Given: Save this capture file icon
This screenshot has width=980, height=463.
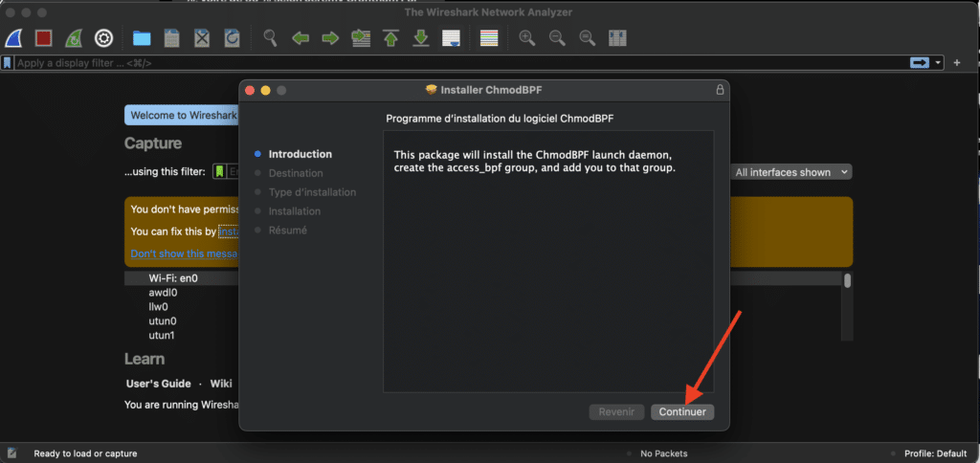Looking at the screenshot, I should (172, 38).
